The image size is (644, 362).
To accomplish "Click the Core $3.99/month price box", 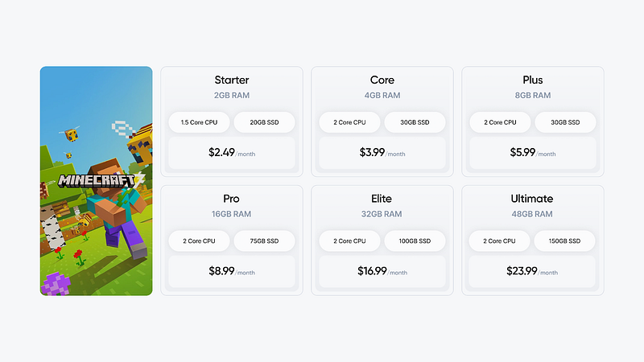I will point(382,152).
